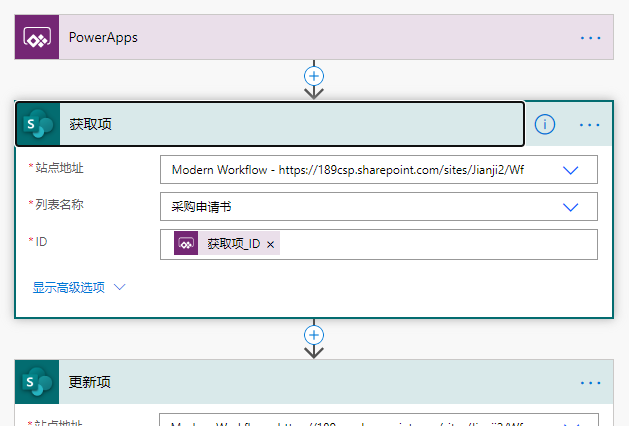629x426 pixels.
Task: Open the 获取项 card ellipsis menu
Action: (x=590, y=125)
